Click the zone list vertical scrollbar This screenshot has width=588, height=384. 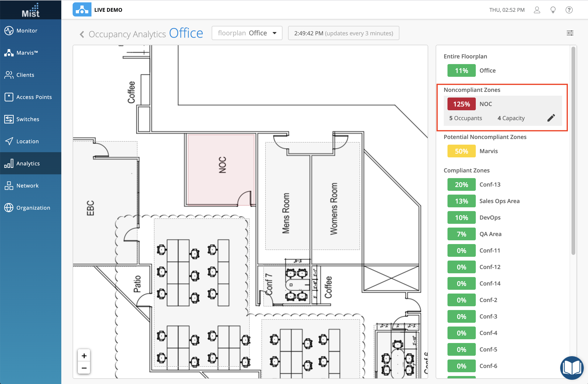[x=573, y=151]
